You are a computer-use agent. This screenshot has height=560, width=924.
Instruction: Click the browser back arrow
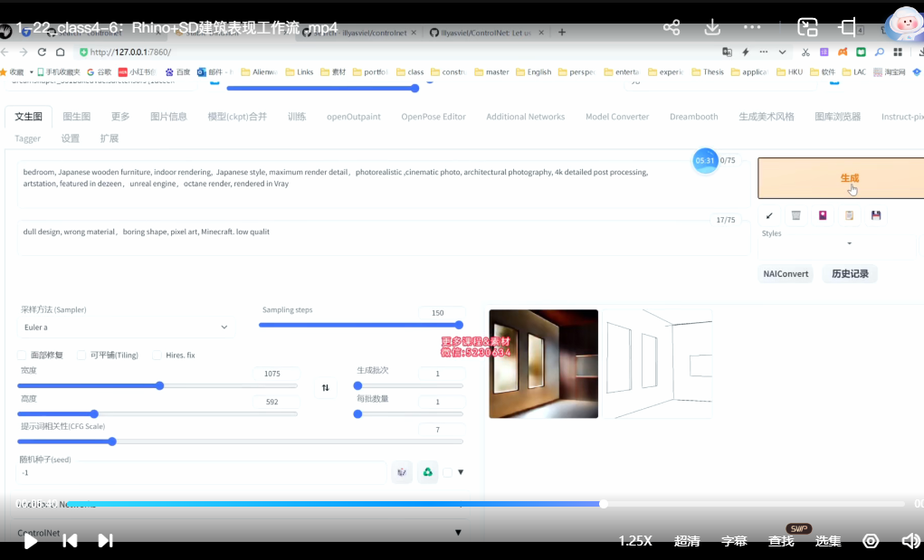pos(5,52)
